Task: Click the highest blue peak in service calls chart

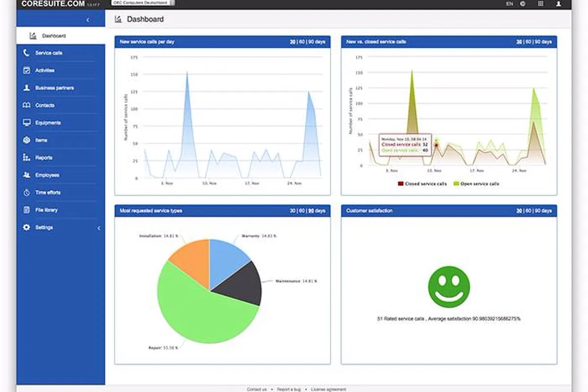Action: [x=187, y=72]
